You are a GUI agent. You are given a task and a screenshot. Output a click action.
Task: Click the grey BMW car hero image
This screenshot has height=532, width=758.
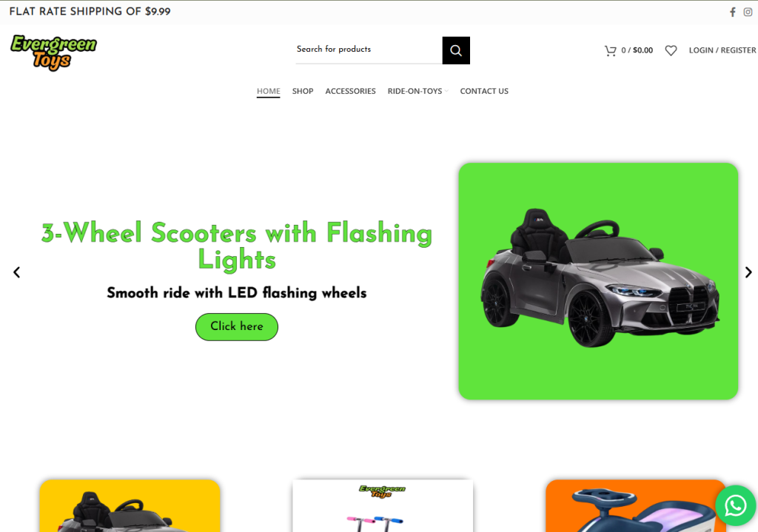coord(598,281)
